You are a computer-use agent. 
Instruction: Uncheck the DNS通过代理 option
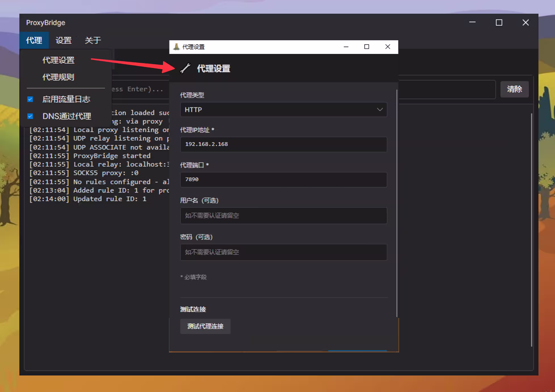30,116
